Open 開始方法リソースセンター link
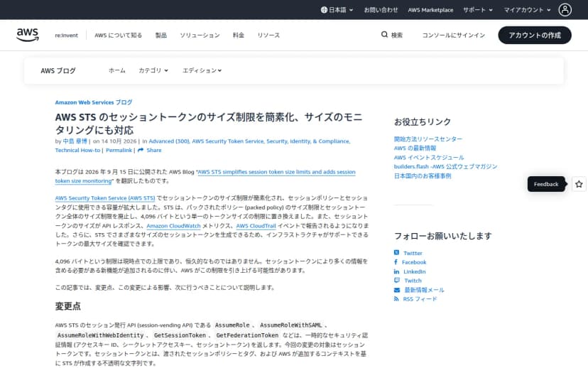The image size is (588, 368). click(428, 139)
